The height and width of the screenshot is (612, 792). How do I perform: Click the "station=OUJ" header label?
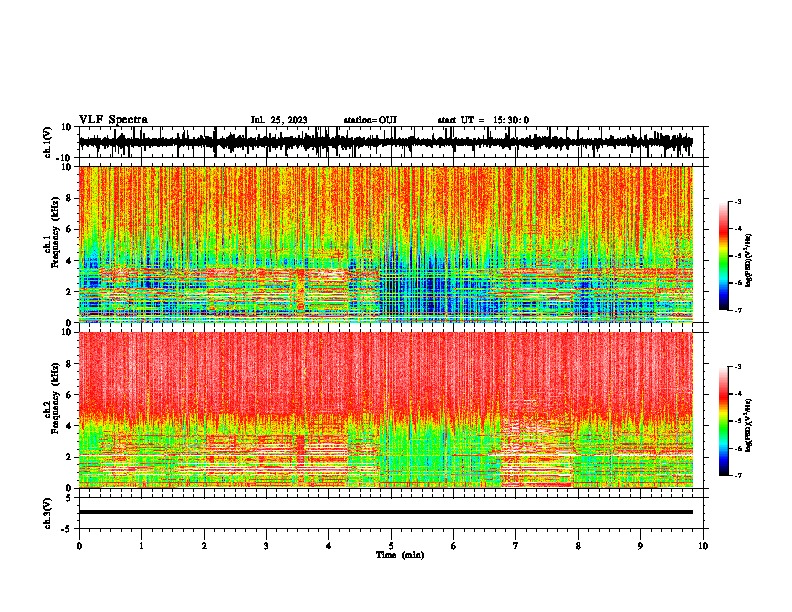tap(370, 120)
